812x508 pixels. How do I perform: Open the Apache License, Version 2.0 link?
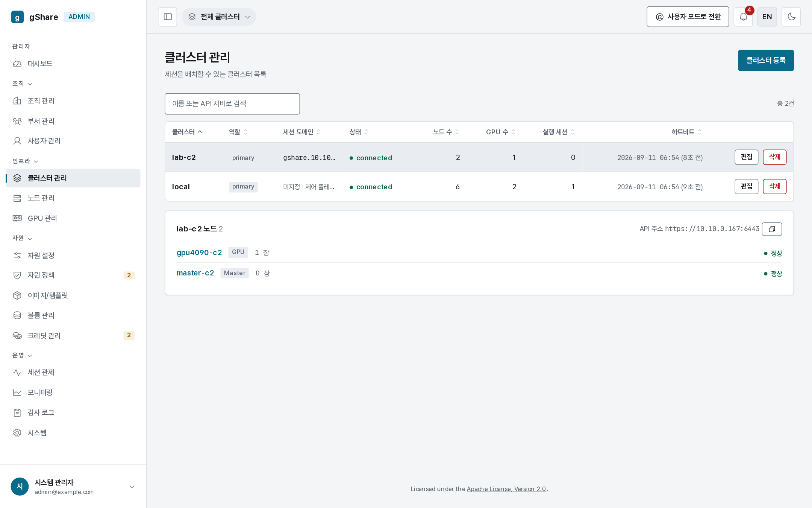coord(506,489)
